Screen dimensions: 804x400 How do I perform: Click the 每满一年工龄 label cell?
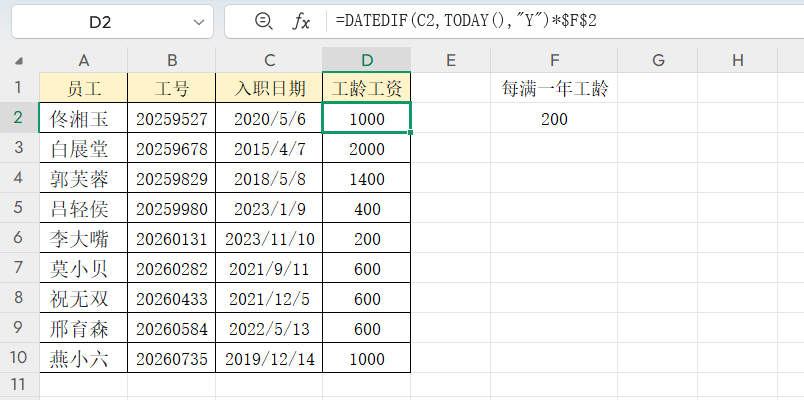554,88
